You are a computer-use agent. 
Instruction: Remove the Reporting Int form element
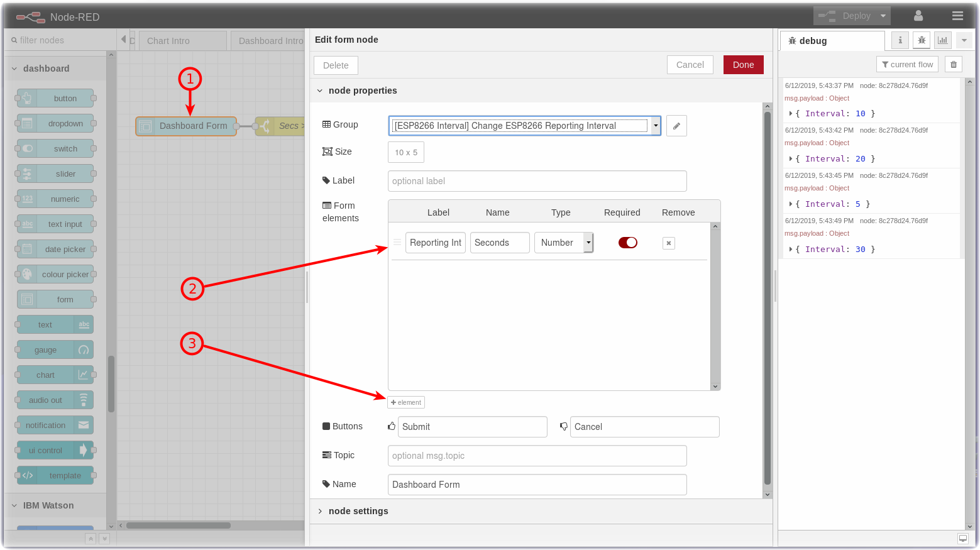pos(669,243)
